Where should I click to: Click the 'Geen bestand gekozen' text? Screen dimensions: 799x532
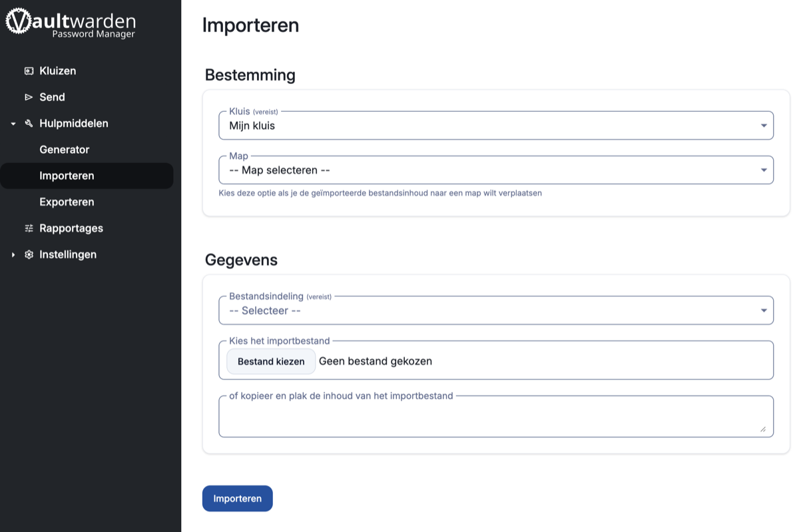click(x=376, y=362)
